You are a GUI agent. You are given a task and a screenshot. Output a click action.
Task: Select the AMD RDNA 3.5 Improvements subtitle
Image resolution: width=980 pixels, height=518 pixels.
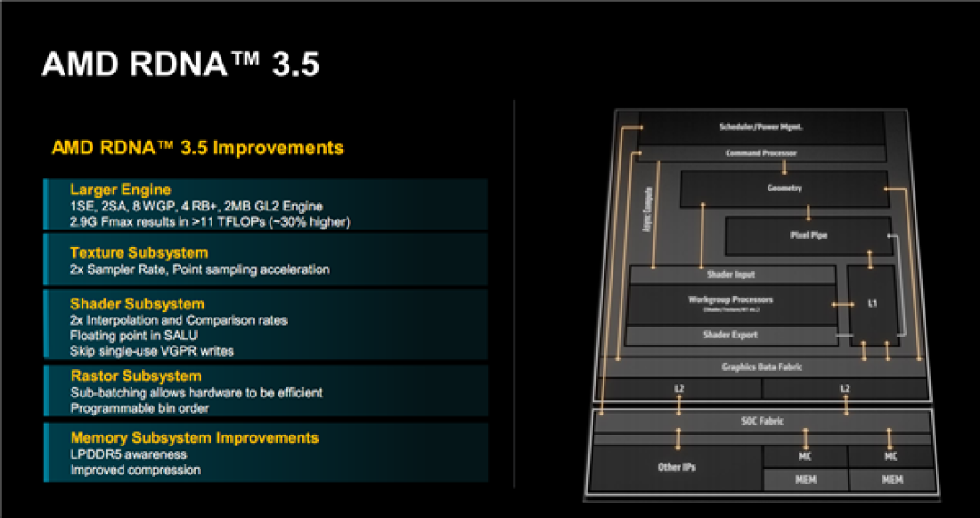point(198,148)
